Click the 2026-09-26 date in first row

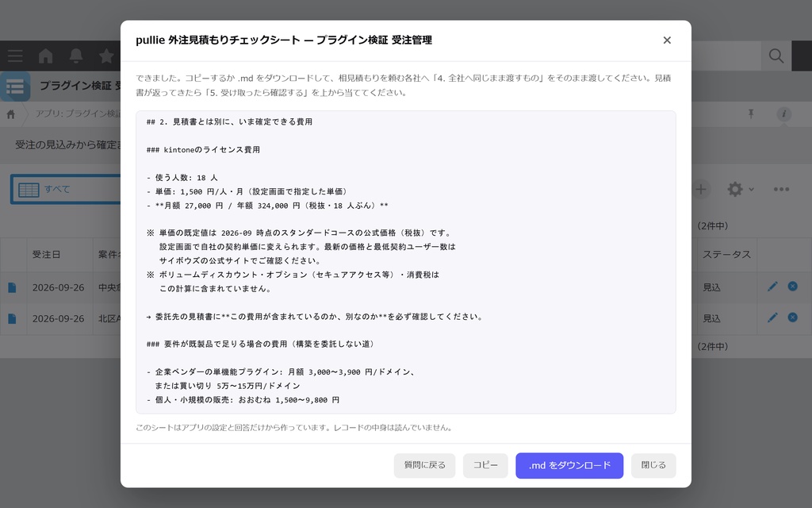click(58, 287)
